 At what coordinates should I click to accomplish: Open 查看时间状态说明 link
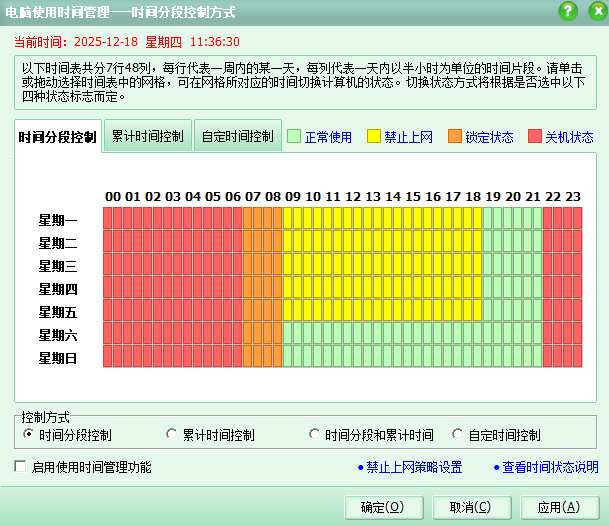(550, 467)
